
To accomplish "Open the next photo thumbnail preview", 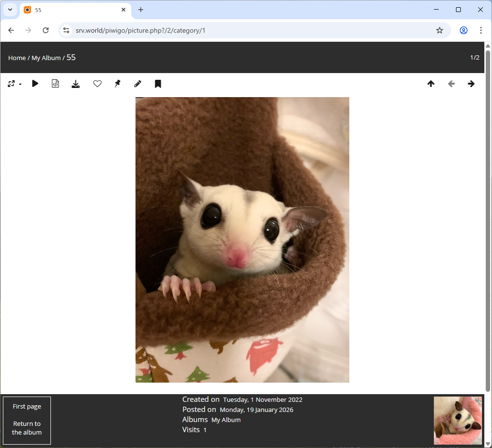I will point(457,420).
